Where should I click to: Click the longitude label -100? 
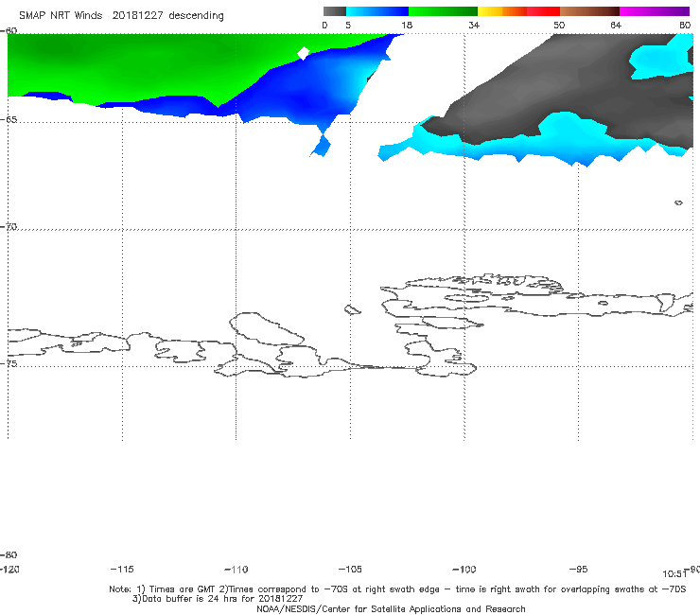(464, 569)
